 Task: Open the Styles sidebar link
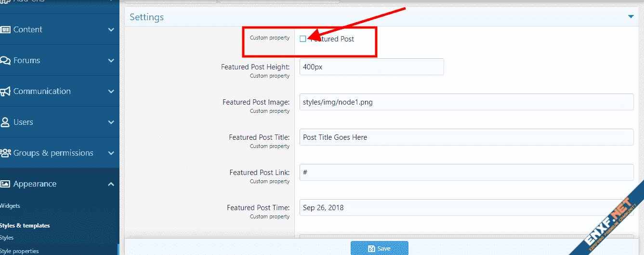(7, 238)
